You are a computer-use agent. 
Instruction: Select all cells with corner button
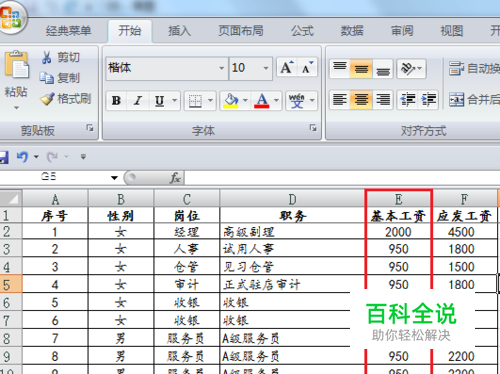(x=11, y=198)
